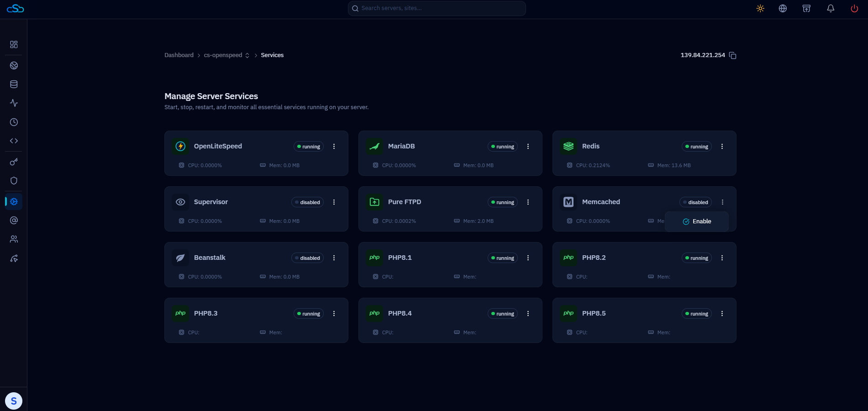Click Redis Mem: 13.6 MB value
868x411 pixels.
pyautogui.click(x=674, y=165)
